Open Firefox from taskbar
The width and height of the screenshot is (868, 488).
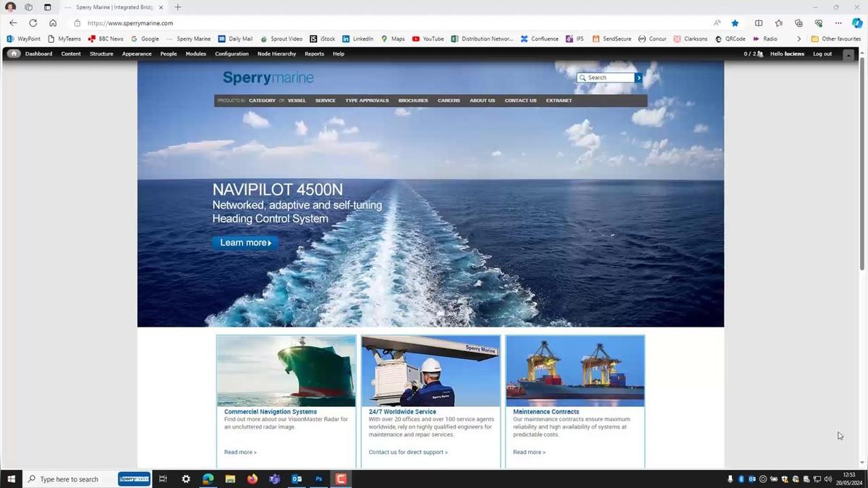tap(252, 479)
